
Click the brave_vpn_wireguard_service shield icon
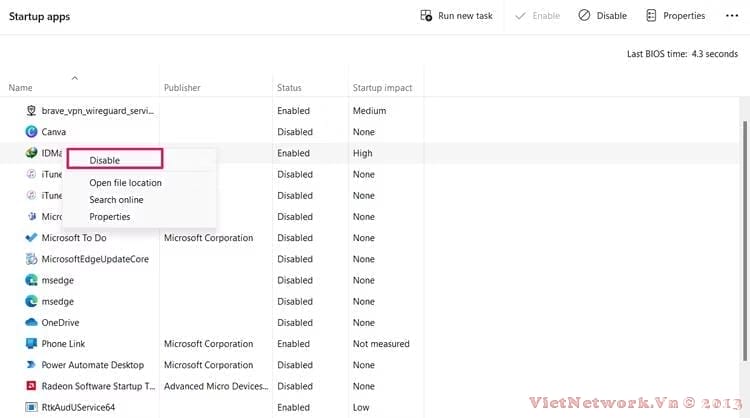(31, 111)
